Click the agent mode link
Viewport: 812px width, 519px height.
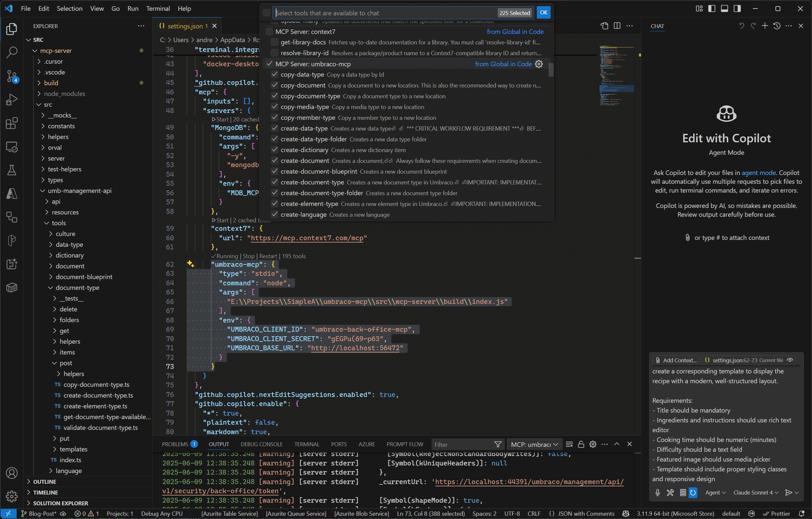pos(759,173)
